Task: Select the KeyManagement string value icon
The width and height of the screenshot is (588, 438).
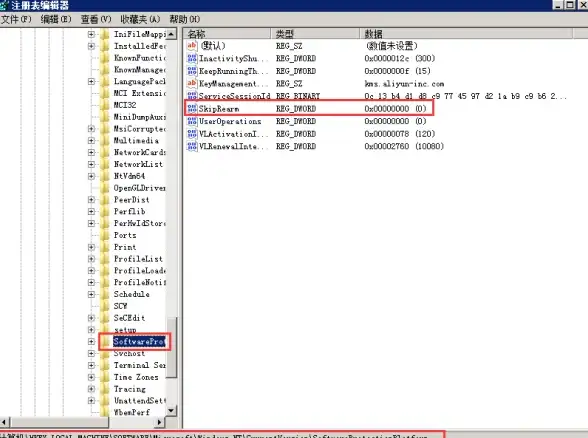Action: coord(192,83)
